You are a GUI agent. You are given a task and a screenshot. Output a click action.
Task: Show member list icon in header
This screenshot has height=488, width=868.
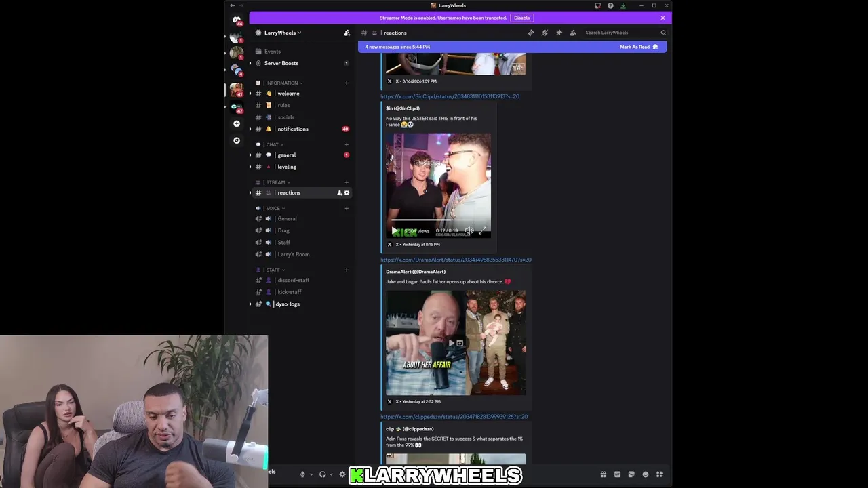[573, 33]
